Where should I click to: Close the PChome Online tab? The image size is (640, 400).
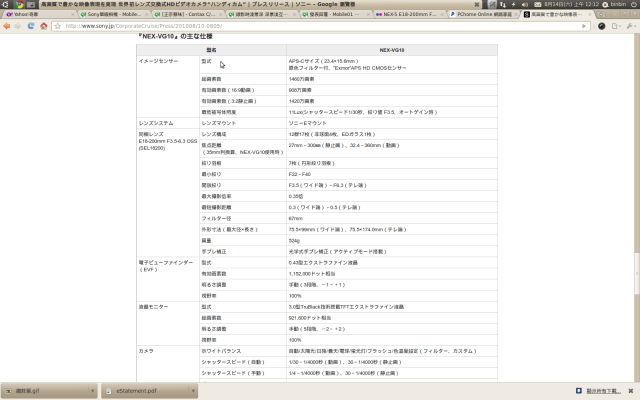click(x=516, y=14)
